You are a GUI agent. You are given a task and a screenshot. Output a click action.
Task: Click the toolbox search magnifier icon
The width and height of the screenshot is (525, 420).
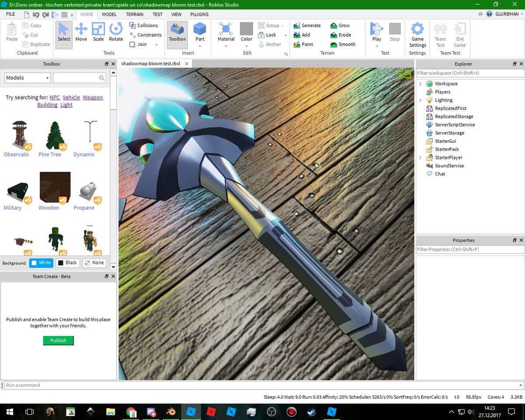[x=102, y=78]
